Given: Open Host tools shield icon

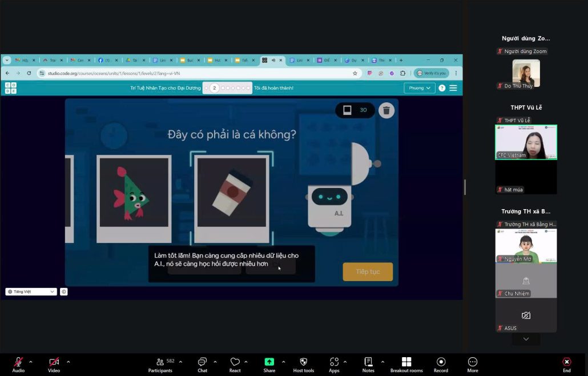Looking at the screenshot, I should (x=304, y=362).
